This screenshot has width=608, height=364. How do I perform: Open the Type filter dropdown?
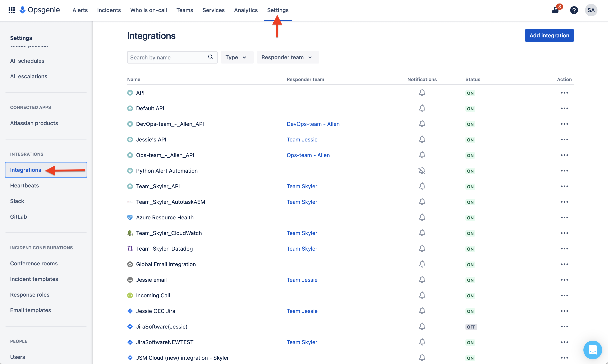tap(237, 57)
